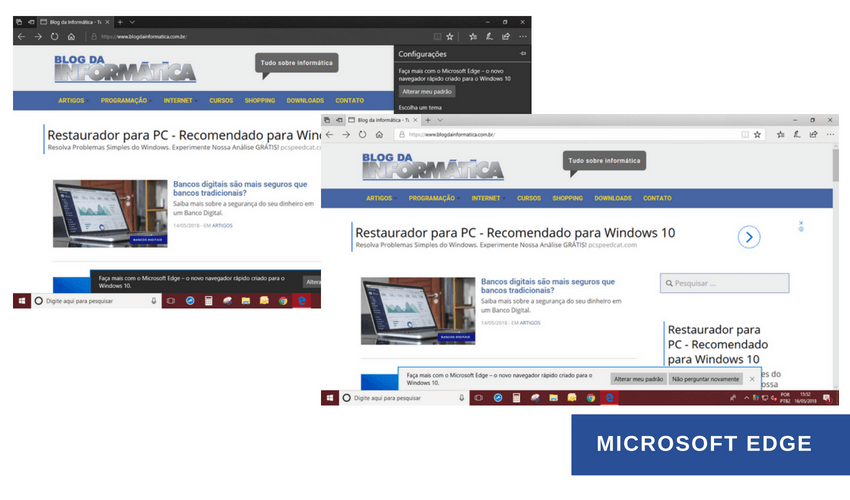850x500 pixels.
Task: Add web notes in the light Edge window
Action: pyautogui.click(x=797, y=134)
